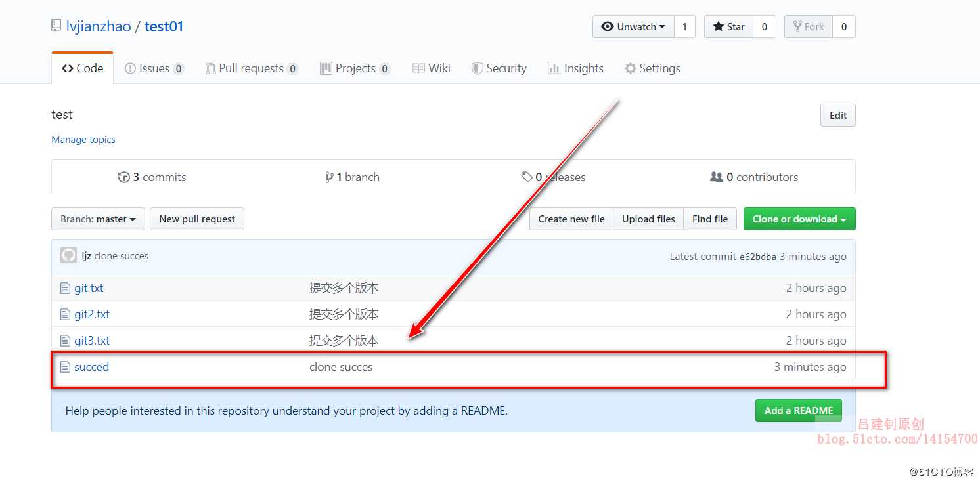Image resolution: width=980 pixels, height=483 pixels.
Task: Open the Unwatch dropdown
Action: click(633, 26)
